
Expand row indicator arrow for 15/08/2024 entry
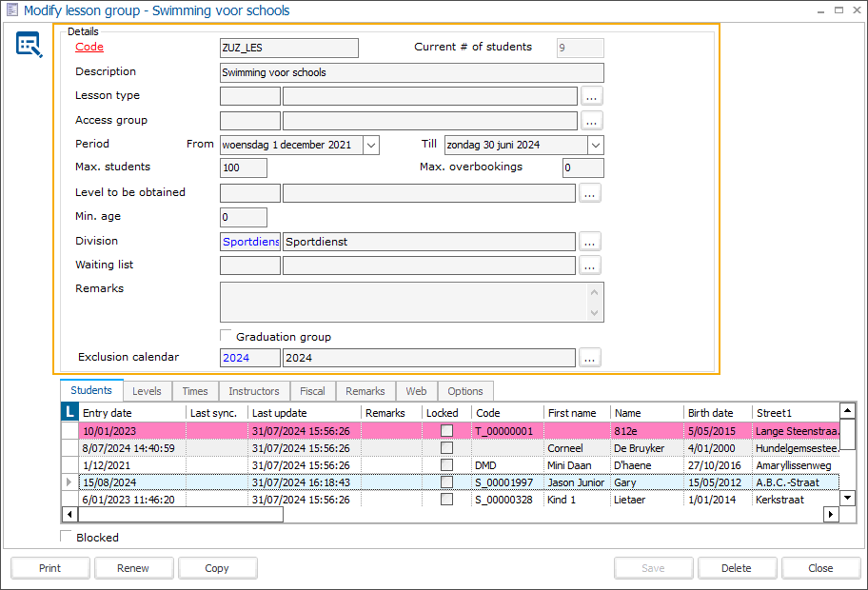(68, 482)
